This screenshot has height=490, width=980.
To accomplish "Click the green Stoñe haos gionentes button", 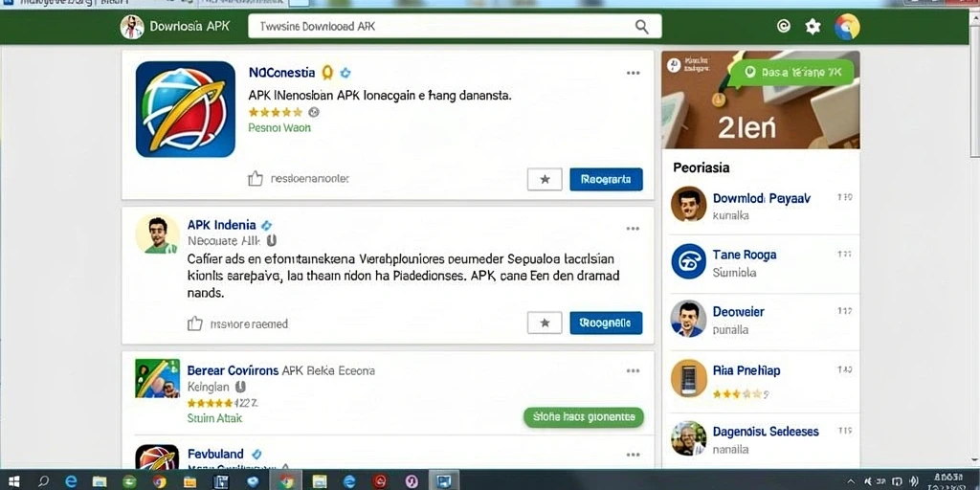I will 584,417.
